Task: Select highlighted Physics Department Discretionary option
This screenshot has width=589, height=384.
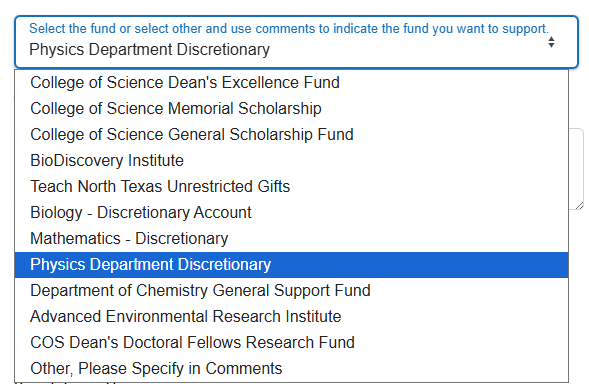Action: tap(291, 265)
